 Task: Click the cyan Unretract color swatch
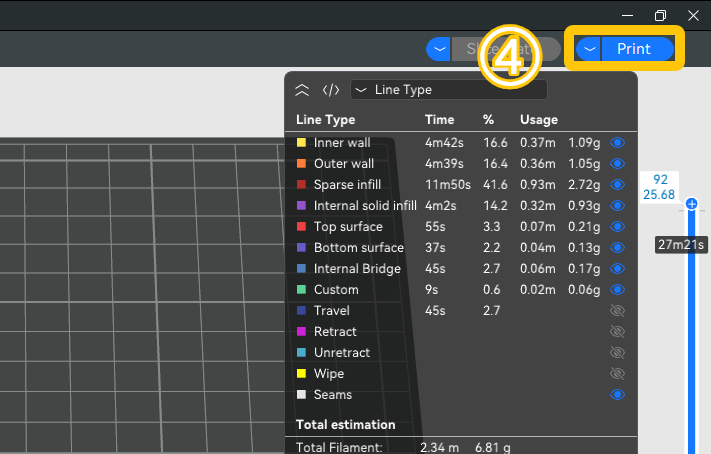(301, 352)
